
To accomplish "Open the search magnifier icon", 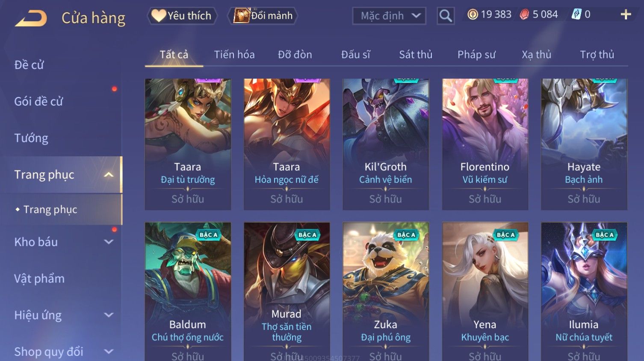I will click(x=446, y=16).
